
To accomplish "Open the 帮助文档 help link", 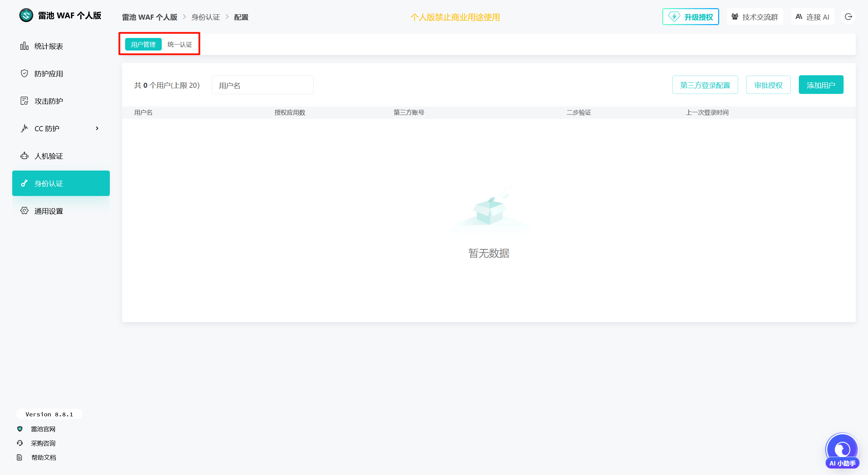I will (x=43, y=457).
